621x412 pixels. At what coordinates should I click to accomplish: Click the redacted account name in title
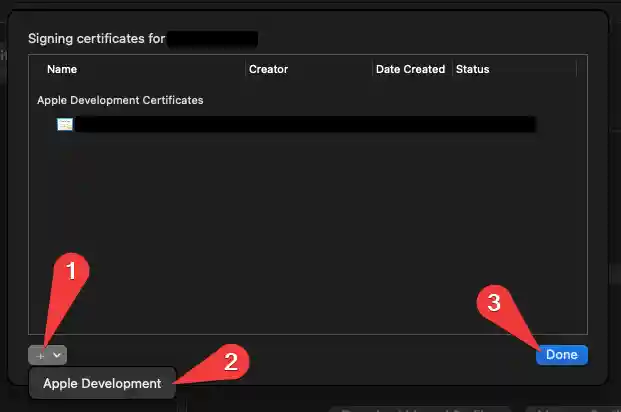pos(213,39)
